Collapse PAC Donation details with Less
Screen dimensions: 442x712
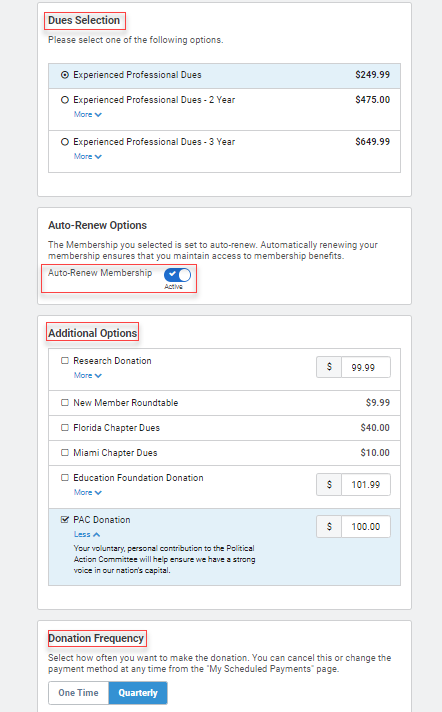(87, 534)
